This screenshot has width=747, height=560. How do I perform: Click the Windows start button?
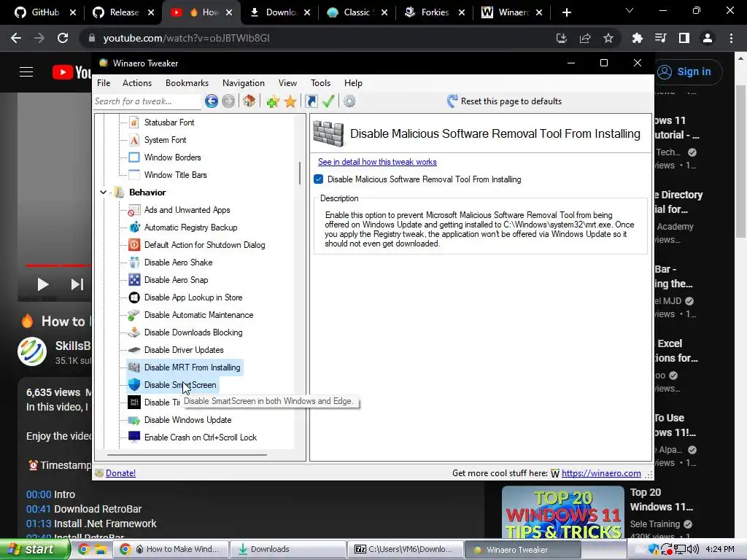(34, 550)
